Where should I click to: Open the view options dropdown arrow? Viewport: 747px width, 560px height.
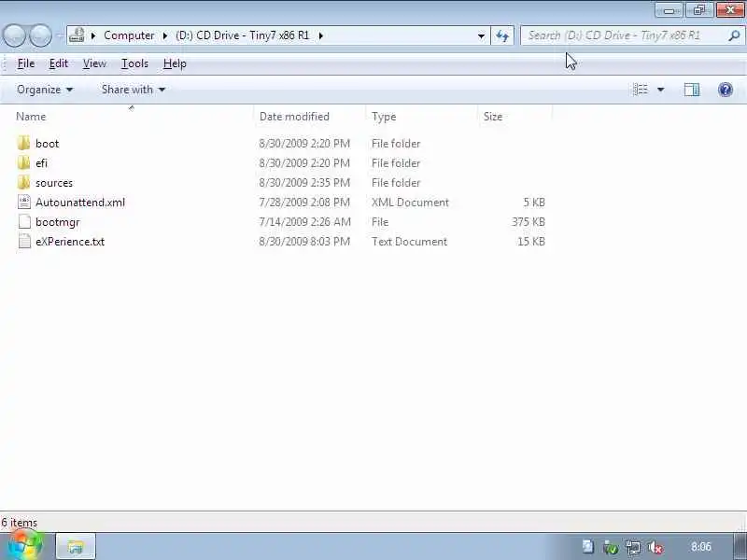click(661, 90)
